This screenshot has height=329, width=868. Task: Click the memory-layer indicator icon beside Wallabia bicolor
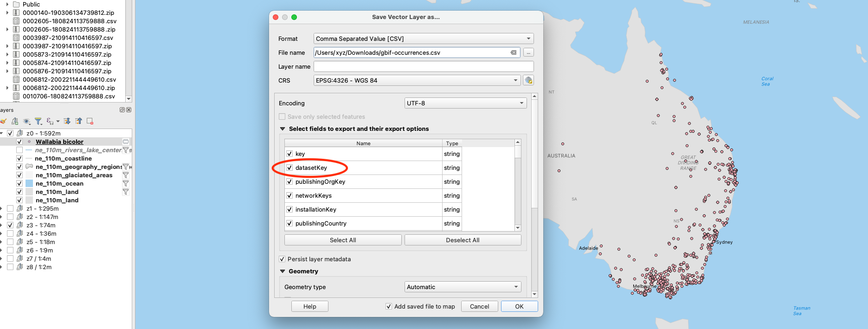[125, 142]
